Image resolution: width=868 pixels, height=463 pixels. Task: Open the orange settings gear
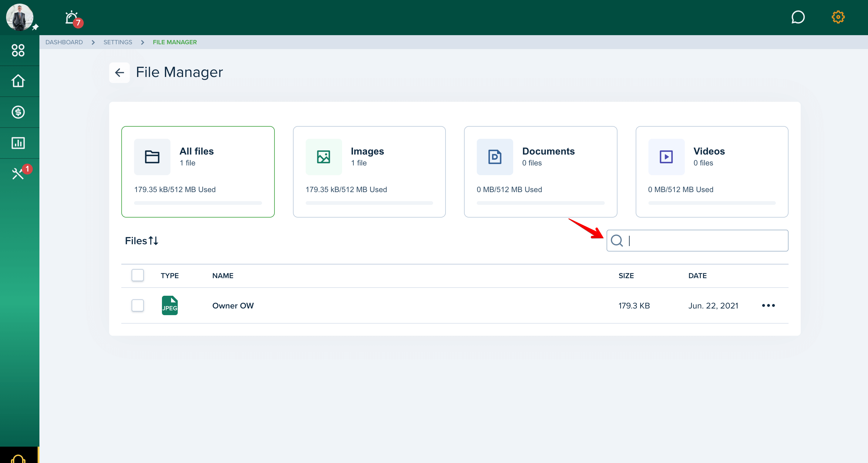point(838,17)
